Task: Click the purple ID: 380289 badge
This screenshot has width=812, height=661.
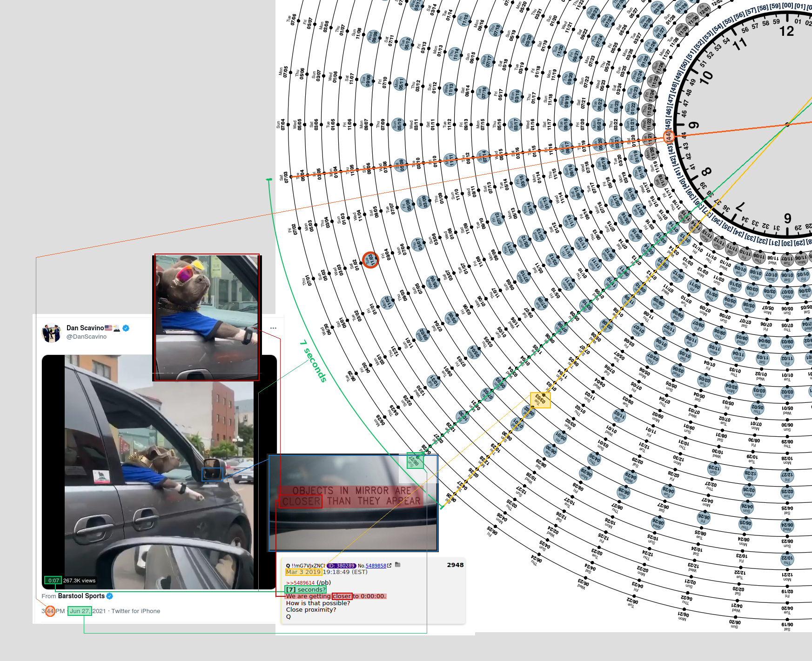Action: [x=341, y=566]
